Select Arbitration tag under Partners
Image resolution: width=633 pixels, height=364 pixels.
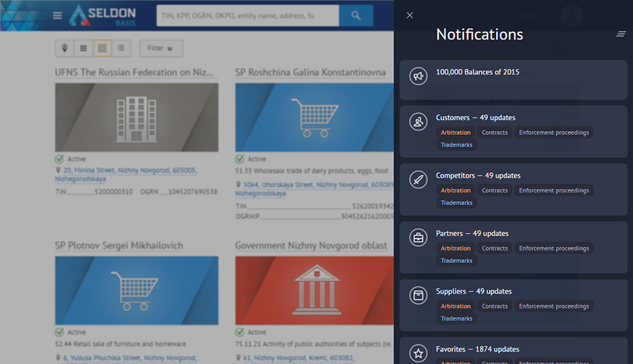pos(456,248)
